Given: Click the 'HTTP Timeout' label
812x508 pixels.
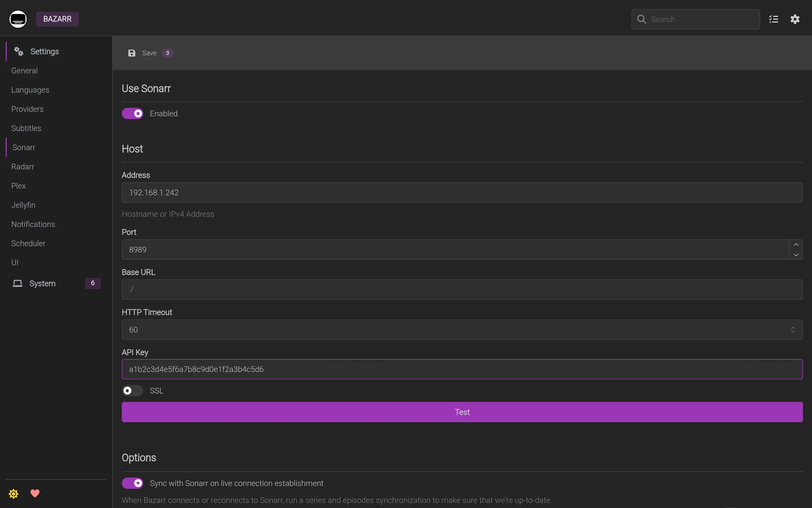Looking at the screenshot, I should [x=147, y=312].
